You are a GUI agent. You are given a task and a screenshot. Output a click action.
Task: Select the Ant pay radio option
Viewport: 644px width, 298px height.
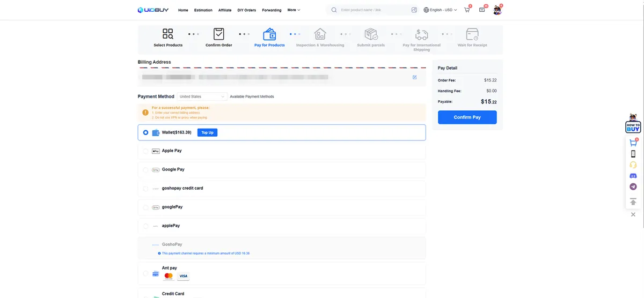[145, 273]
